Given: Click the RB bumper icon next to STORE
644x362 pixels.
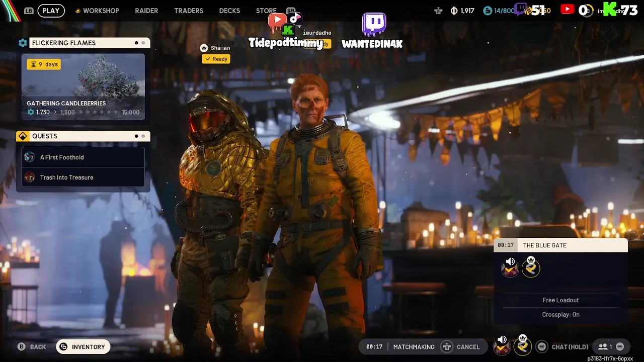Looking at the screenshot, I should click(290, 10).
